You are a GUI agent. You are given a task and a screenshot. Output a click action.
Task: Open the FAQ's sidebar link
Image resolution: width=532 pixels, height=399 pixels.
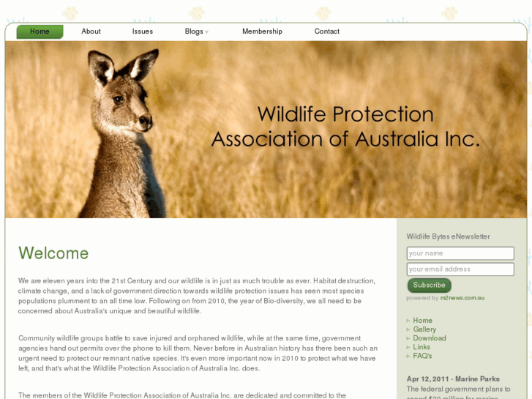(x=422, y=356)
